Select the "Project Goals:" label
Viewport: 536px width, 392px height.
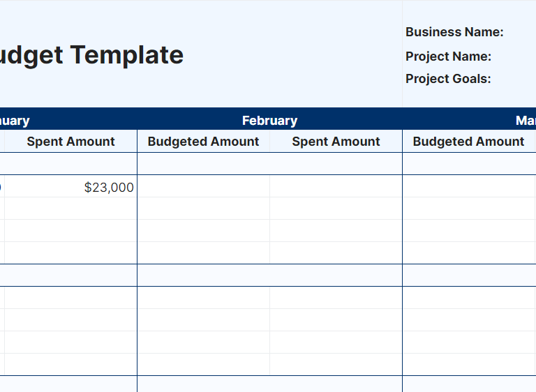click(x=448, y=79)
